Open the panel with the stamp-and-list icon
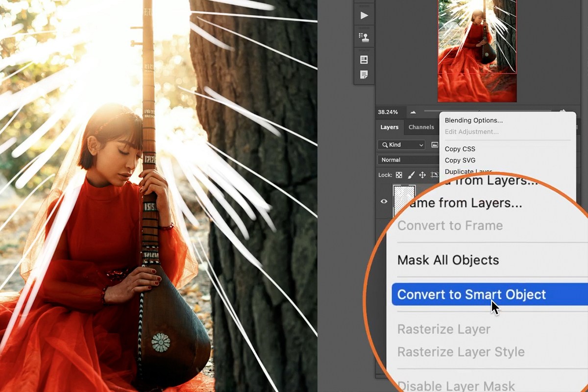 tap(364, 37)
